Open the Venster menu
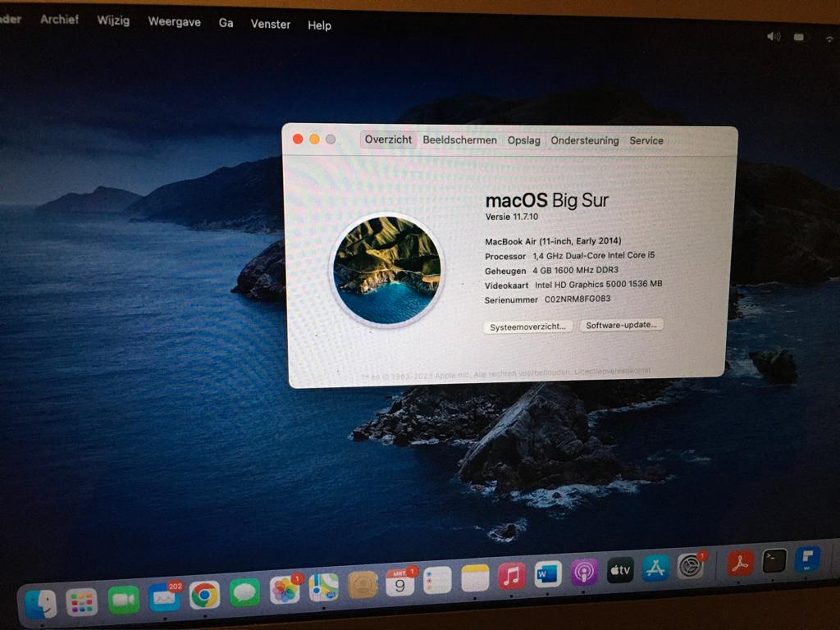This screenshot has height=630, width=840. [x=271, y=24]
